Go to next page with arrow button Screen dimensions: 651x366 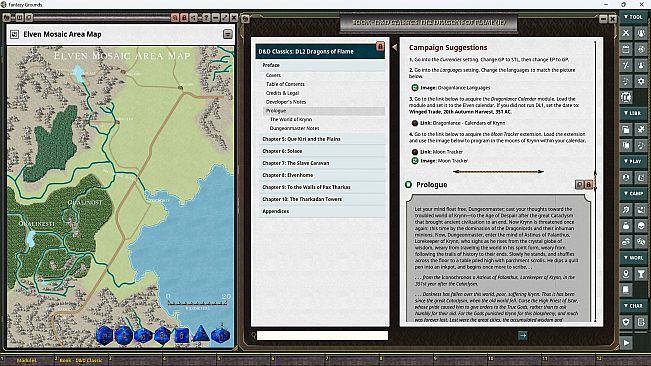pos(523,335)
